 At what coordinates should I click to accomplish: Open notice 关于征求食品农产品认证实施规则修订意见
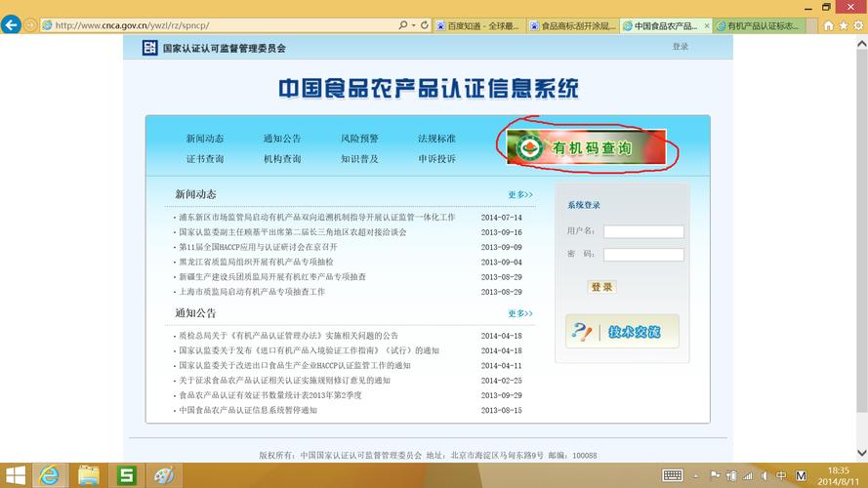coord(284,381)
